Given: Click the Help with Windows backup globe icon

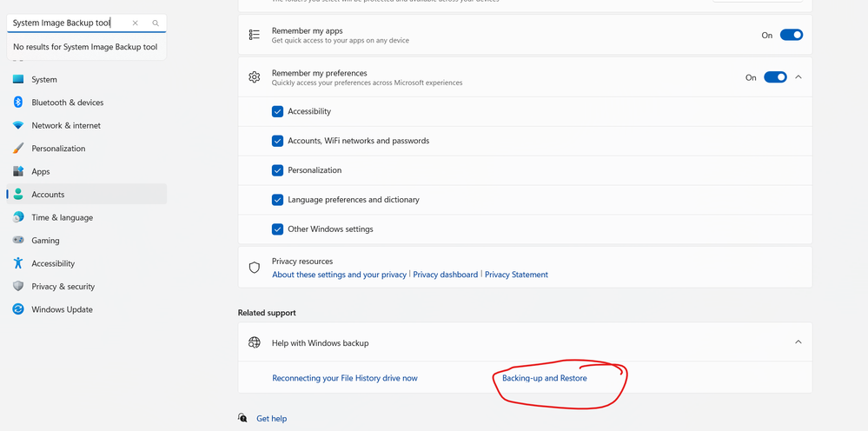Looking at the screenshot, I should pyautogui.click(x=254, y=342).
